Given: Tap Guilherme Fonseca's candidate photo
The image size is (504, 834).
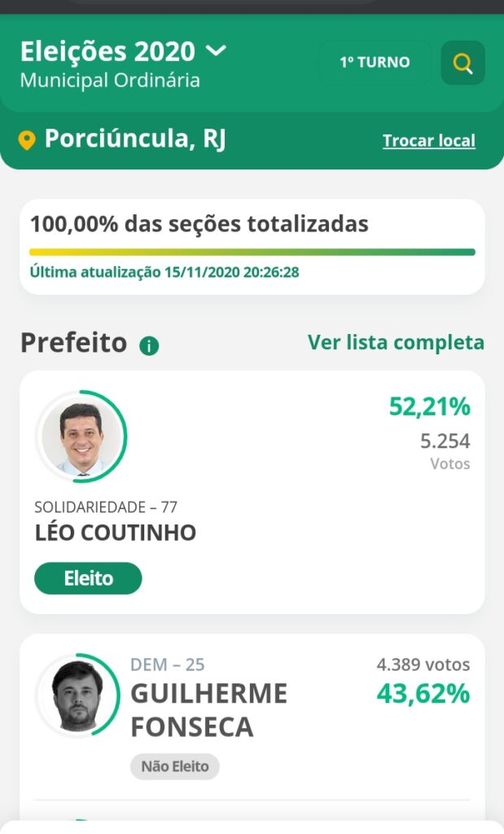Looking at the screenshot, I should click(x=77, y=696).
